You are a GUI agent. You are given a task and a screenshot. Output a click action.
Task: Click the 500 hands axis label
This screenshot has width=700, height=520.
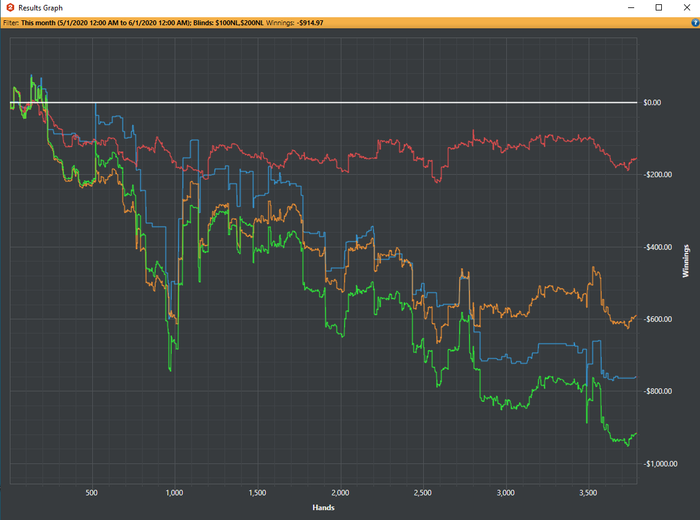[92, 493]
